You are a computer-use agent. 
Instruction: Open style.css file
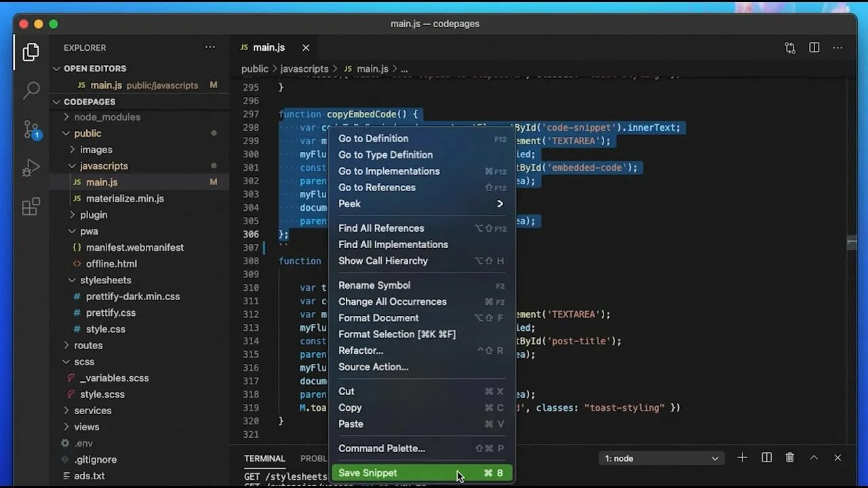pyautogui.click(x=105, y=329)
